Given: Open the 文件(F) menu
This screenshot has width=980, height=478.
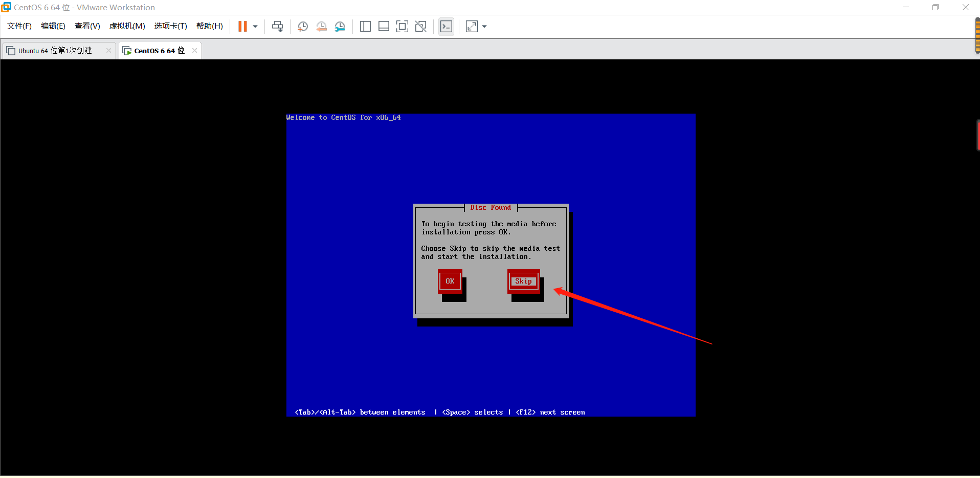Looking at the screenshot, I should pos(19,26).
